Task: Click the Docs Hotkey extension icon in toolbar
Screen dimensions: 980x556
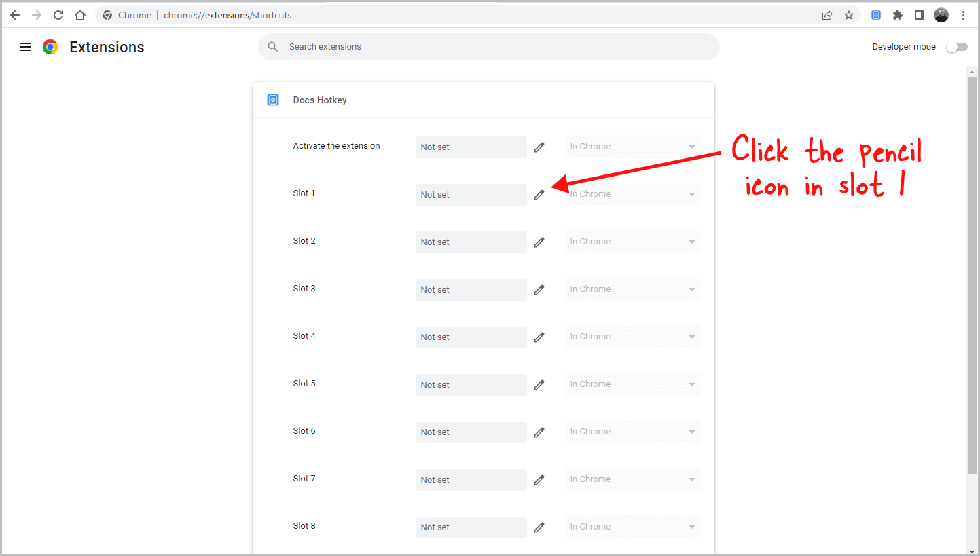Action: [876, 14]
